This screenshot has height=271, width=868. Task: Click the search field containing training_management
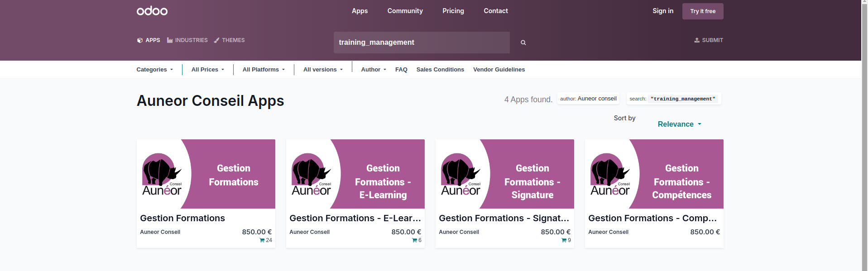point(421,43)
